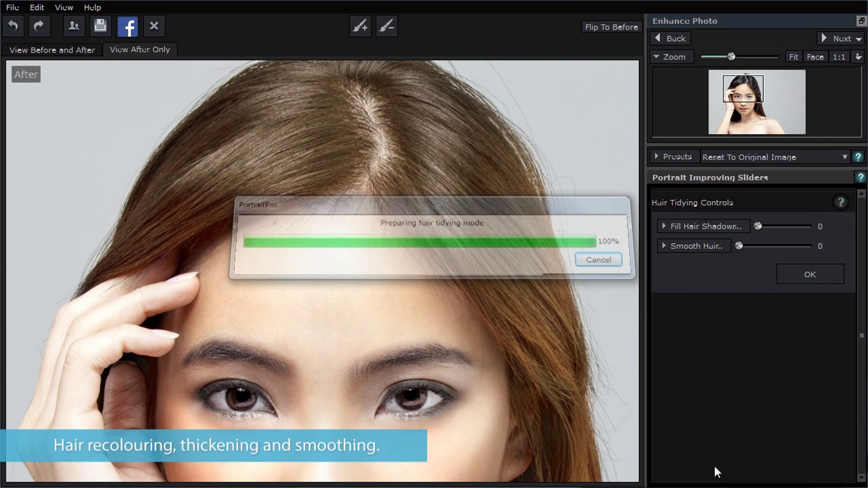This screenshot has width=868, height=488.
Task: Click the X close-image toolbar icon
Action: [x=154, y=26]
